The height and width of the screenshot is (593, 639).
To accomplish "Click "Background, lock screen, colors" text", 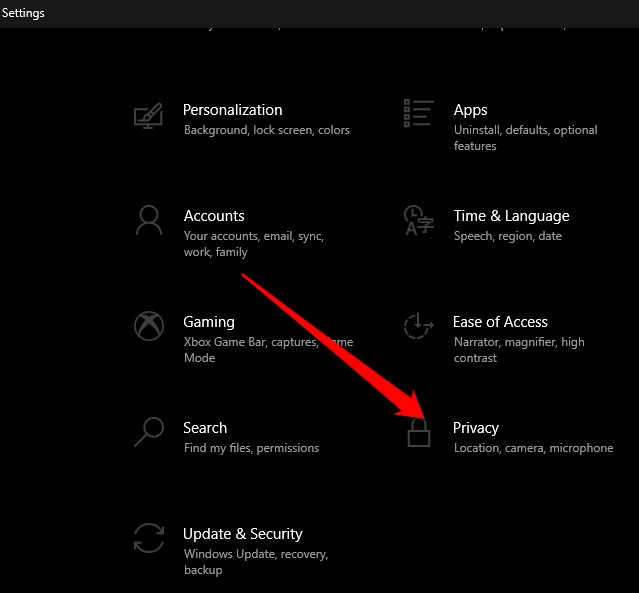I will (267, 130).
